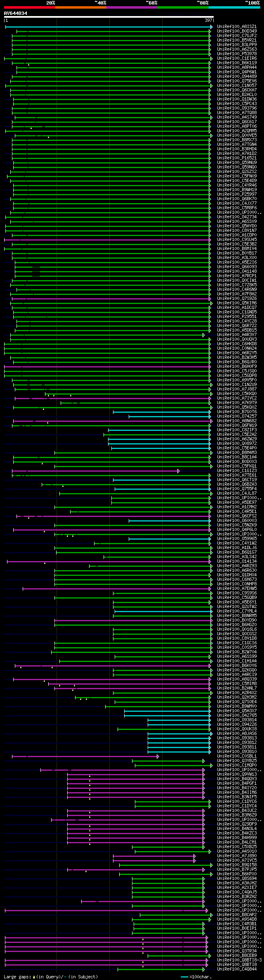Click the cyan alignment bar for UniRef100_B7G0T6

pyautogui.click(x=162, y=412)
